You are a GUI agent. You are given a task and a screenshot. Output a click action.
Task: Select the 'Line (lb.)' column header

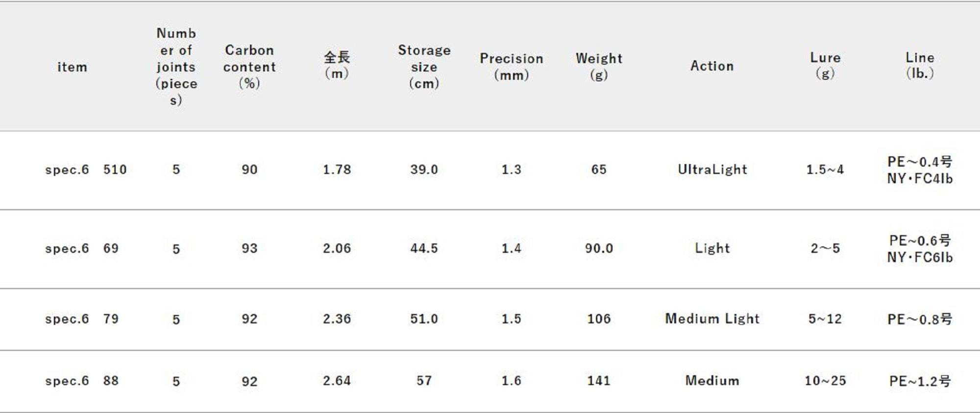click(x=920, y=66)
